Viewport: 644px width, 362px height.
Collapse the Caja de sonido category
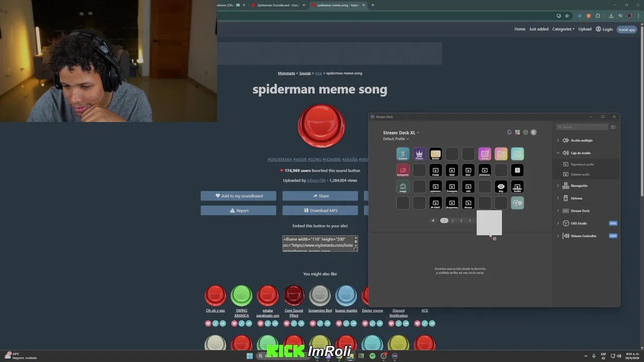tap(586, 153)
